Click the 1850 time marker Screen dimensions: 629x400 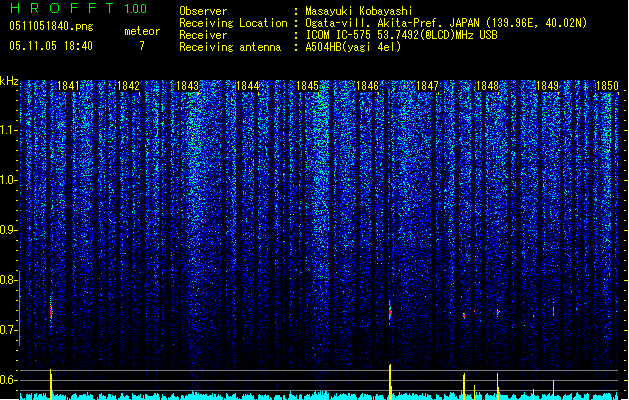click(607, 85)
